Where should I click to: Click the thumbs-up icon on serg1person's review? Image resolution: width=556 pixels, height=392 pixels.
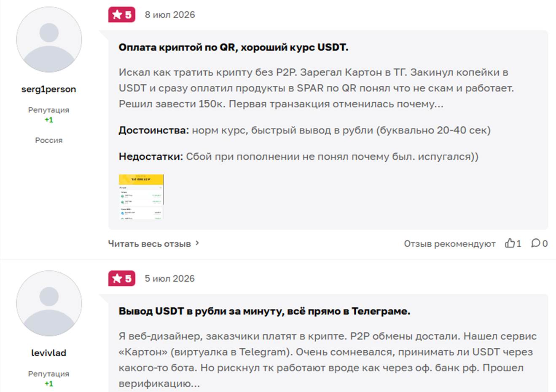(x=510, y=243)
